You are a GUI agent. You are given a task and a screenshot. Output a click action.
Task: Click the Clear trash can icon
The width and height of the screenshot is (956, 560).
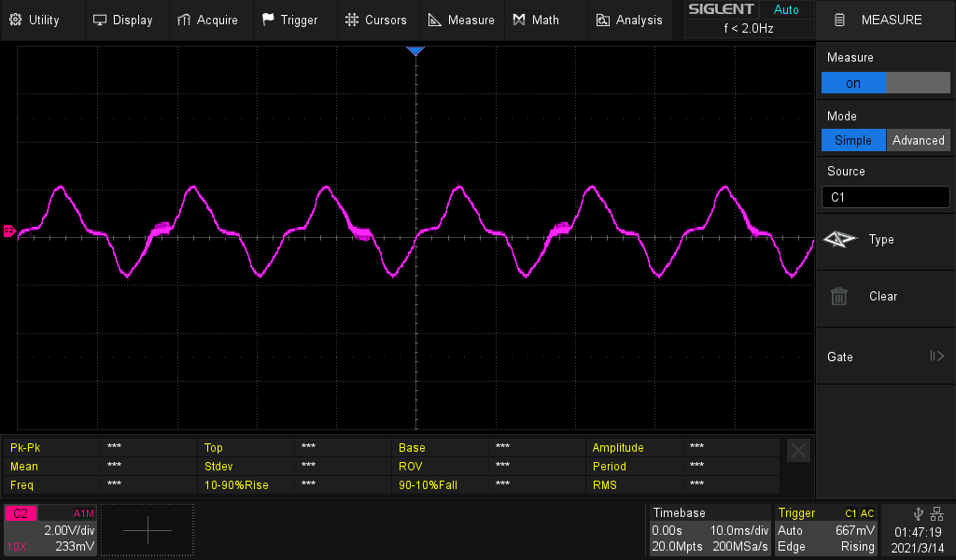[x=839, y=297]
